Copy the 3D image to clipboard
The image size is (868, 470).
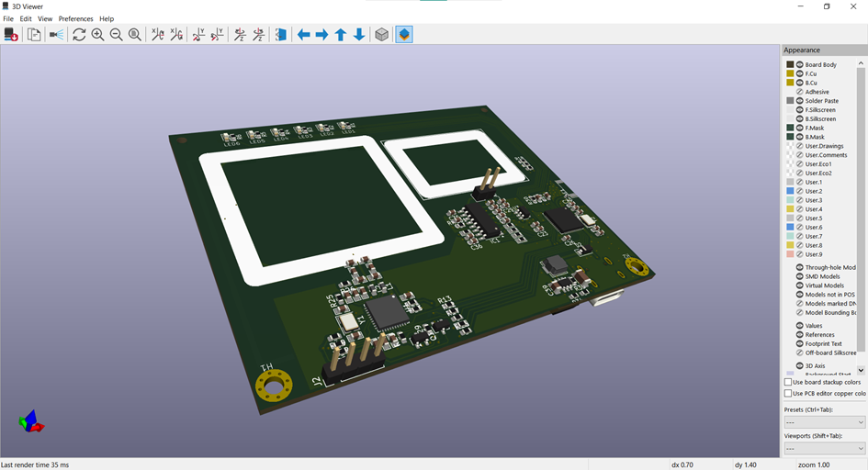[34, 35]
